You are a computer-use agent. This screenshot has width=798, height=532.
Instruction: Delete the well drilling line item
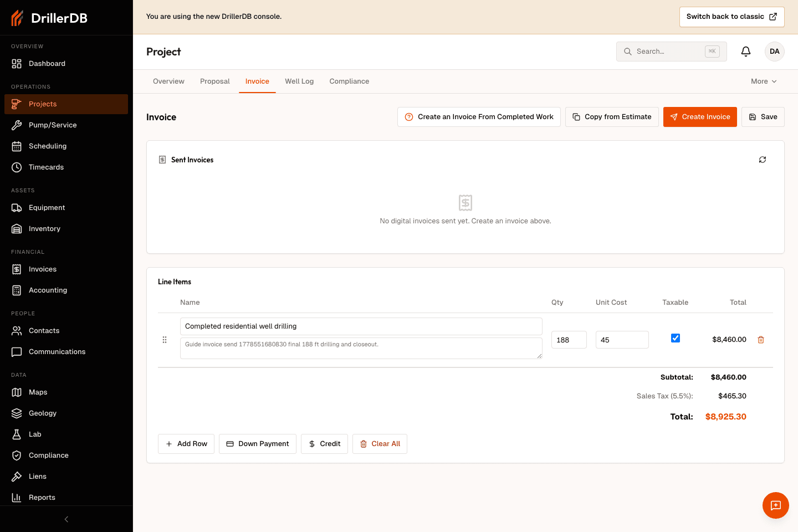761,340
